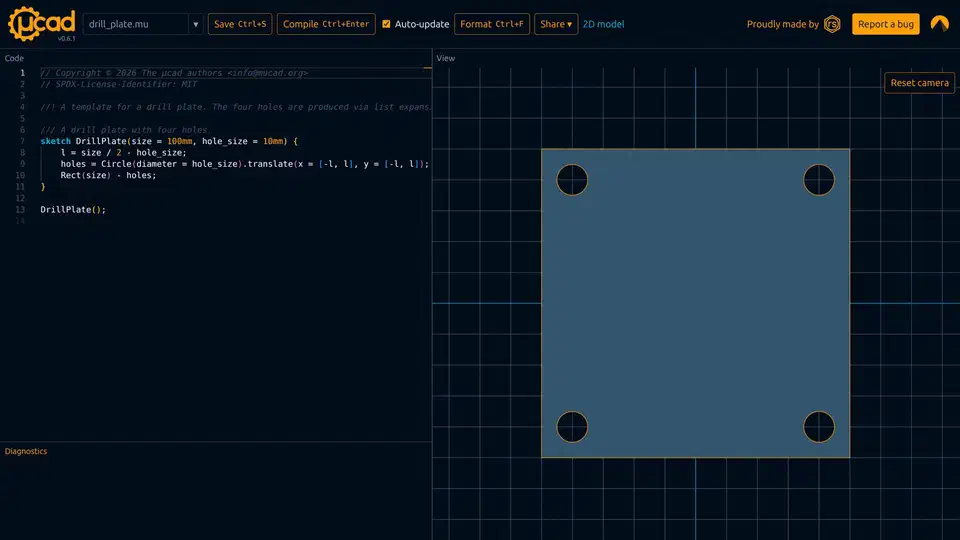This screenshot has height=540, width=960.
Task: Click line number 13 in the gutter
Action: [x=20, y=209]
